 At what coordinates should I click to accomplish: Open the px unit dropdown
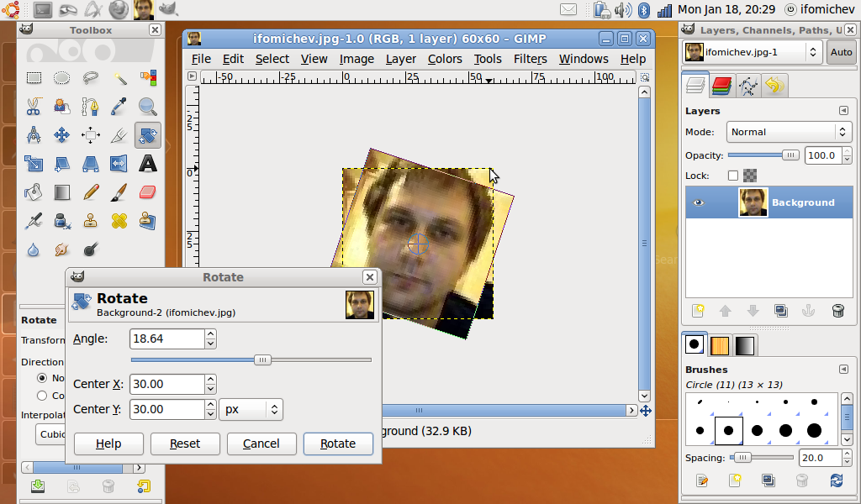pyautogui.click(x=251, y=410)
